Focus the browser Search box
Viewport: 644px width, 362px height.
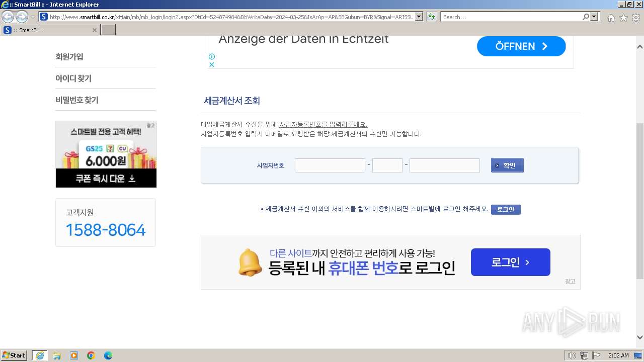tap(511, 17)
